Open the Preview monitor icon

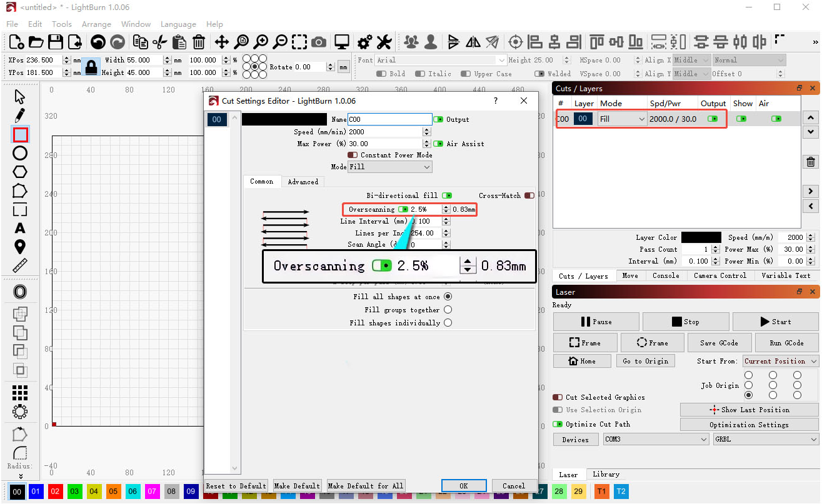tap(341, 42)
